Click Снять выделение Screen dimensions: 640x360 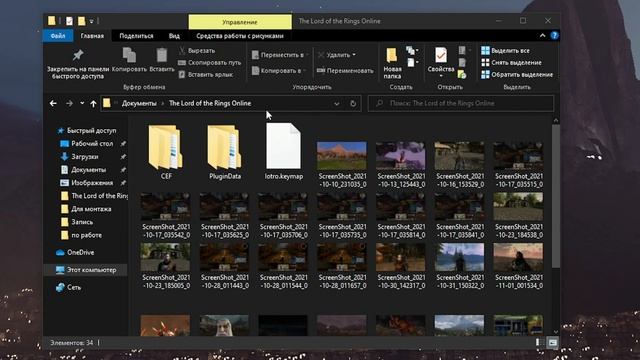point(511,62)
